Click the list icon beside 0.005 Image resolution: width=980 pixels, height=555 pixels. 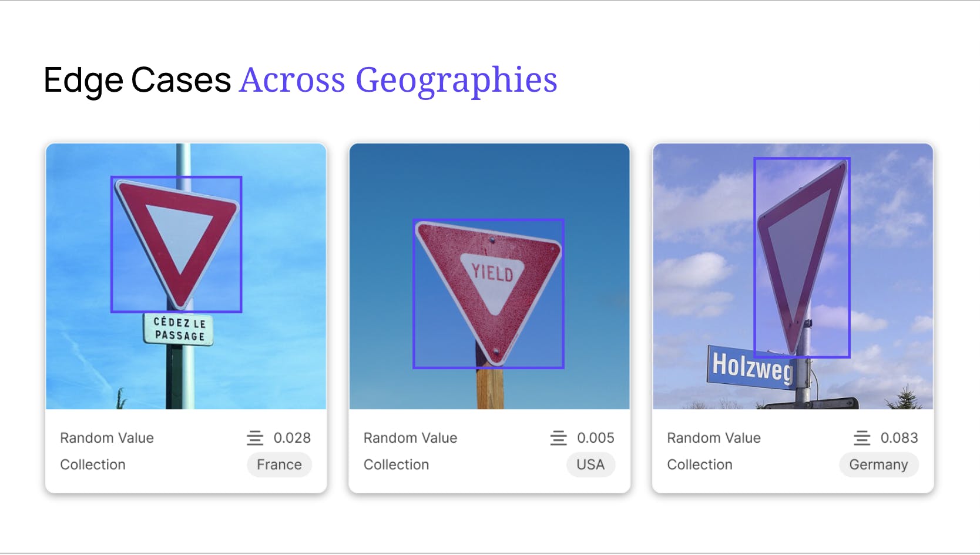558,438
